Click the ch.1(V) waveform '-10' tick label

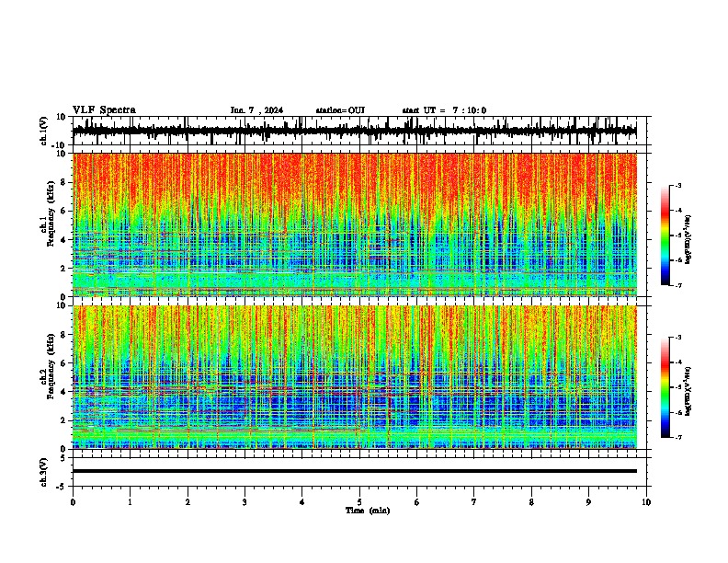(x=60, y=144)
